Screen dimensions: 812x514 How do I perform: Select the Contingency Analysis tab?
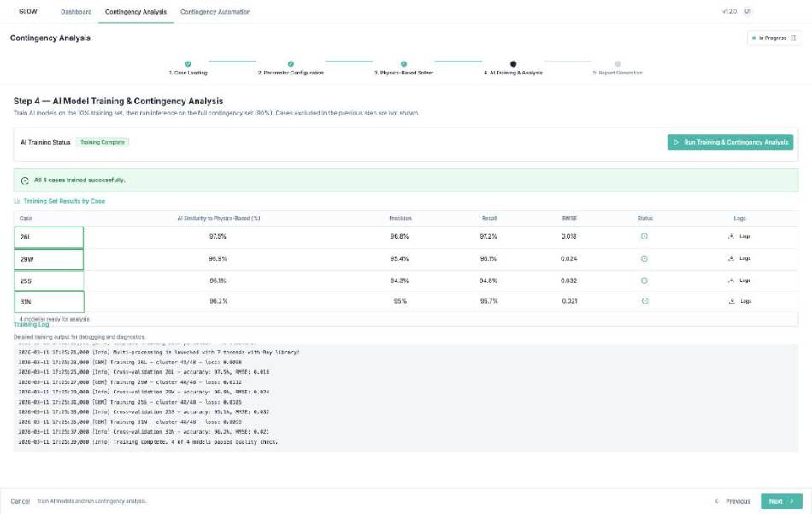136,11
